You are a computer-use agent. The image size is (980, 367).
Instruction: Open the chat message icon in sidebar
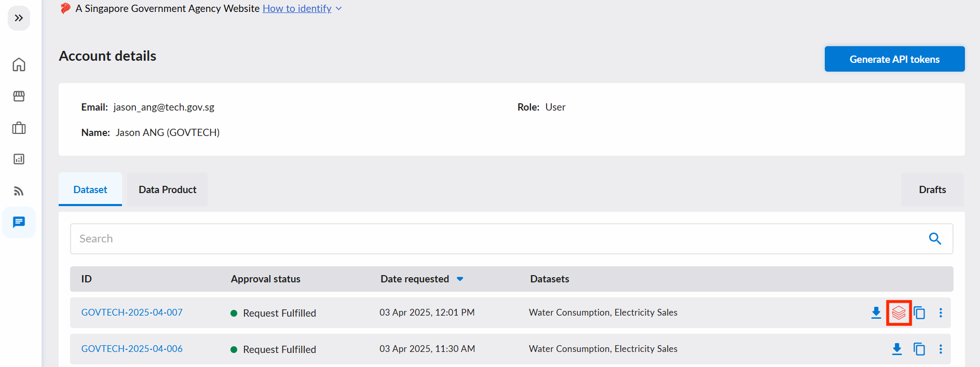19,222
